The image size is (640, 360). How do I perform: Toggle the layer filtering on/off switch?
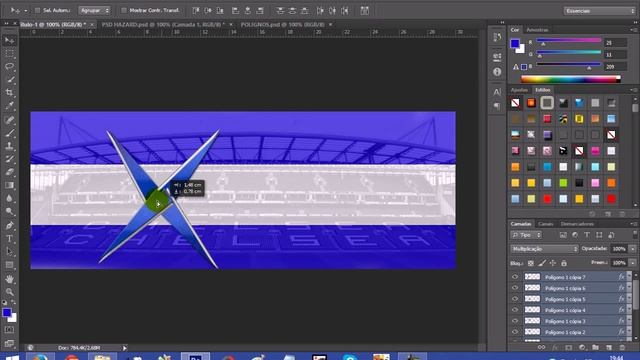(x=635, y=234)
